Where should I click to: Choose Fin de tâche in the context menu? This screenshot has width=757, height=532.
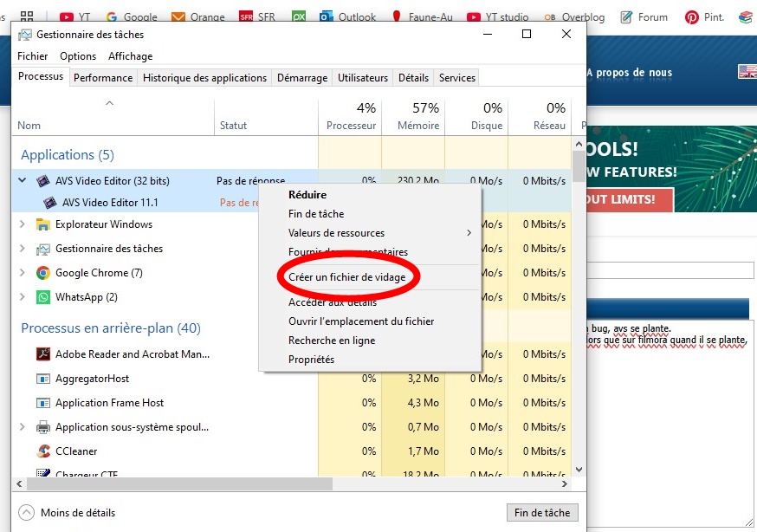coord(371,214)
